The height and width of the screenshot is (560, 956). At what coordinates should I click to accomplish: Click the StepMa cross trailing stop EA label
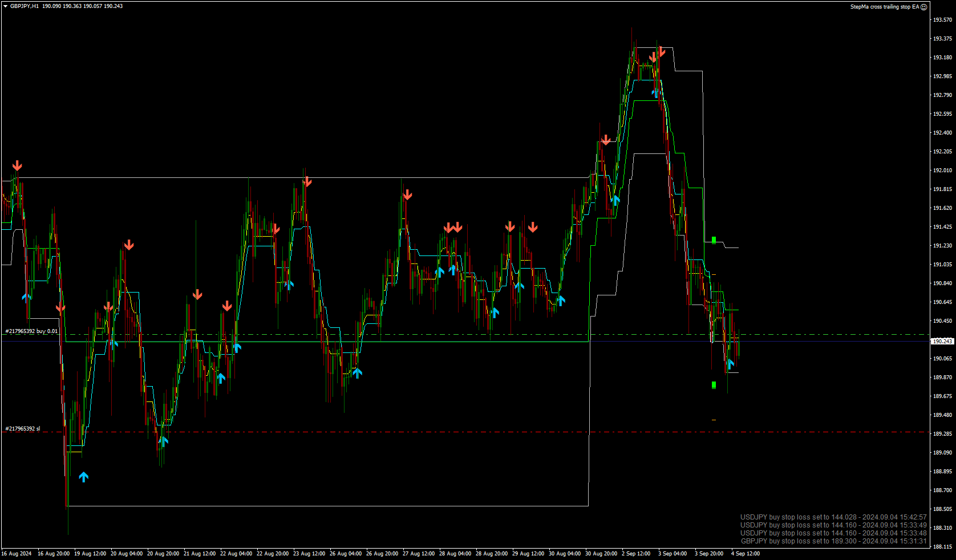(885, 7)
